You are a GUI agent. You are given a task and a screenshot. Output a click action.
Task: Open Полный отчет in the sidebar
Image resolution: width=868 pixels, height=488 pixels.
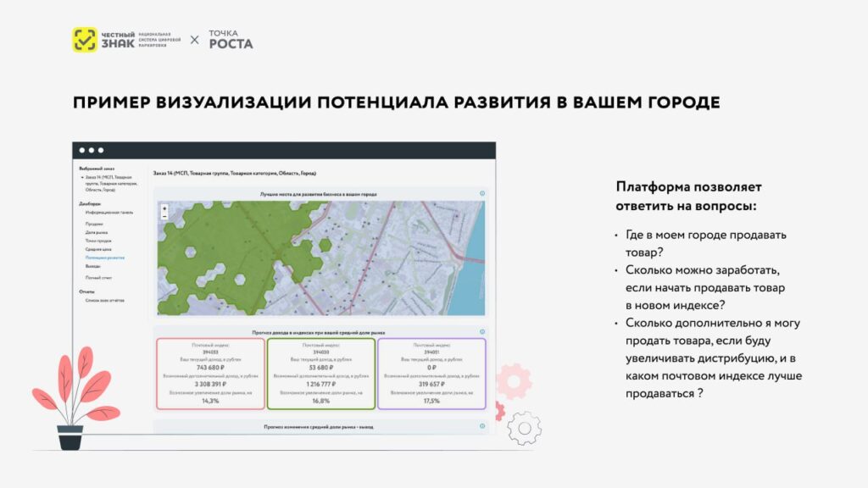(98, 277)
